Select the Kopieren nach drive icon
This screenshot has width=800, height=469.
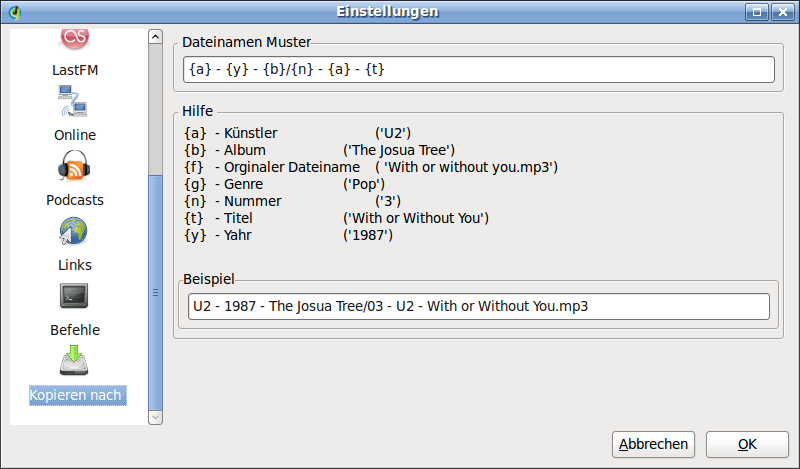[x=74, y=360]
